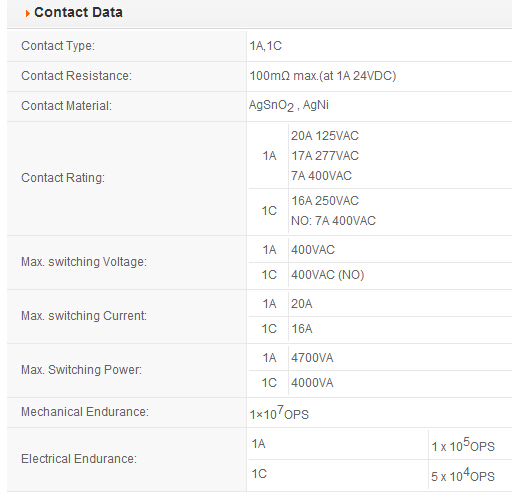Screen dimensions: 512x501
Task: Click the Max. switching Voltage label
Action: (x=84, y=262)
